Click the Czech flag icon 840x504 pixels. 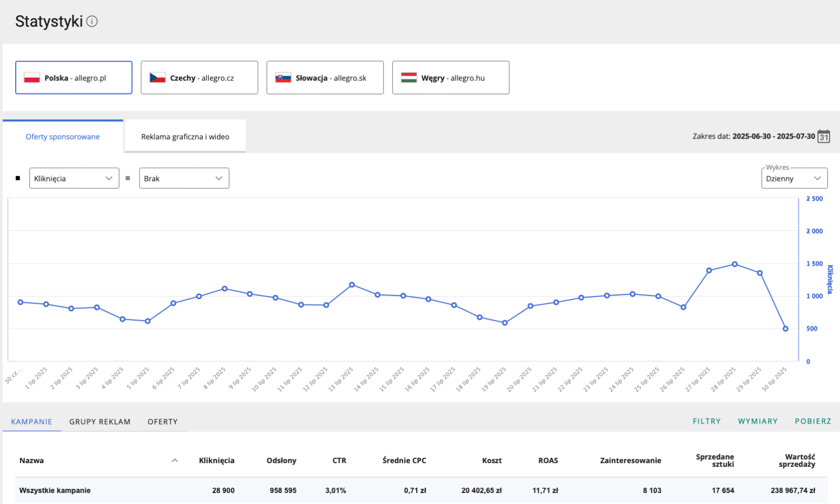click(157, 78)
